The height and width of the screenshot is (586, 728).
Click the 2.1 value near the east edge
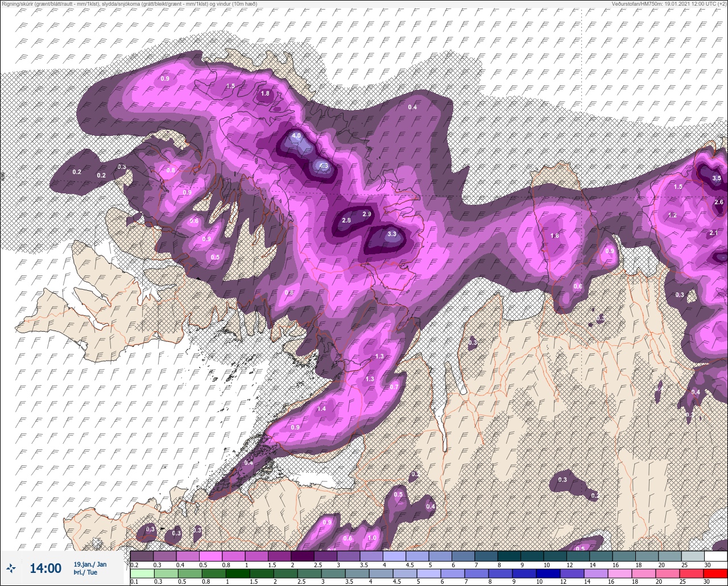[714, 233]
